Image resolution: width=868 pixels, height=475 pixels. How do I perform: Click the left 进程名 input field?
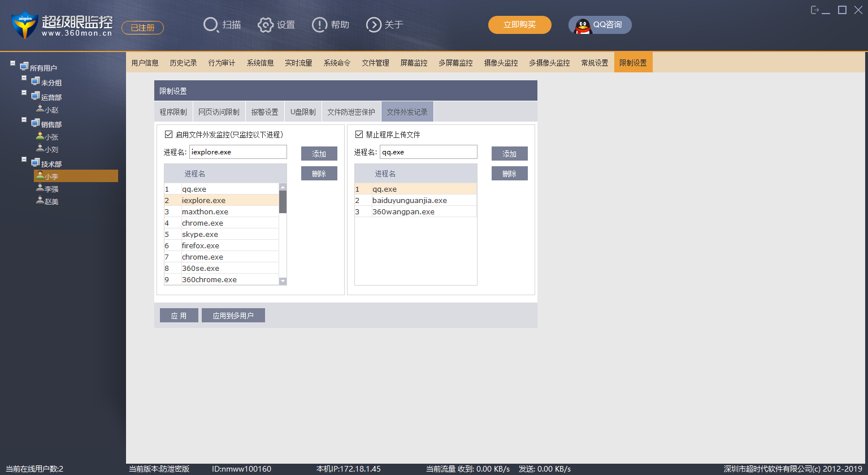pyautogui.click(x=238, y=152)
